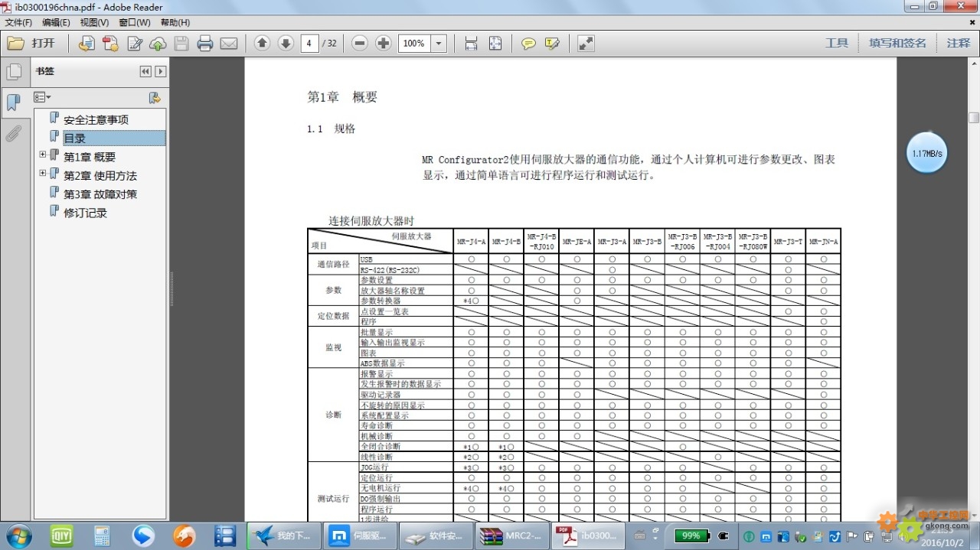The height and width of the screenshot is (550, 980).
Task: Click the 打开 (Open) file button
Action: pyautogui.click(x=31, y=44)
